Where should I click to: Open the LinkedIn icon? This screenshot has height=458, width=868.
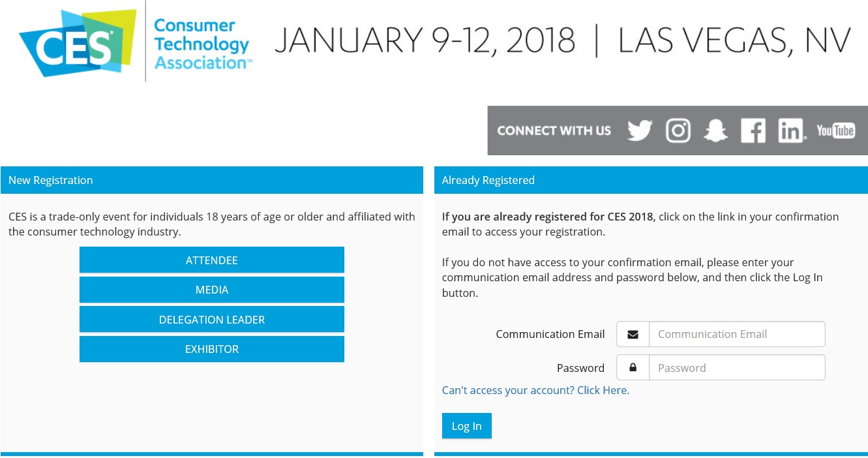click(792, 130)
